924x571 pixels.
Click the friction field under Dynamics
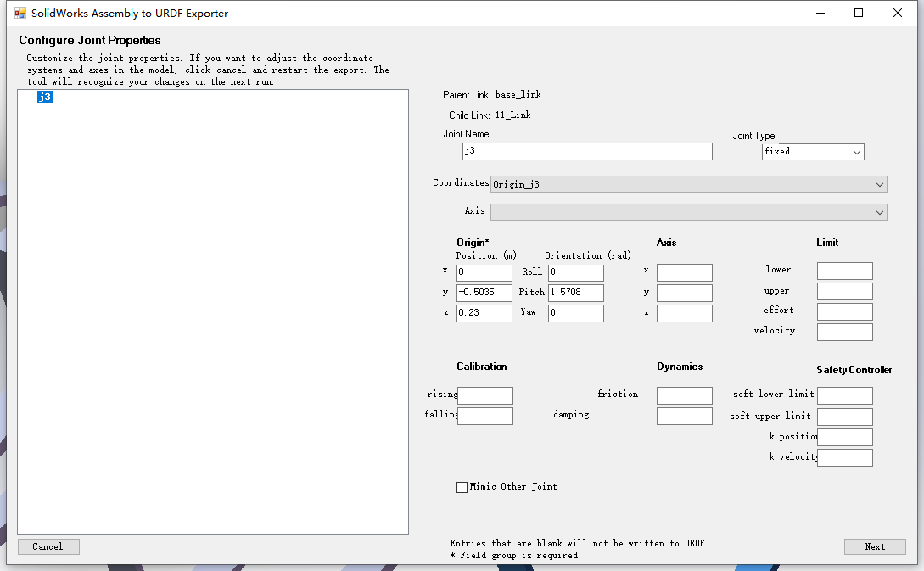pyautogui.click(x=684, y=395)
